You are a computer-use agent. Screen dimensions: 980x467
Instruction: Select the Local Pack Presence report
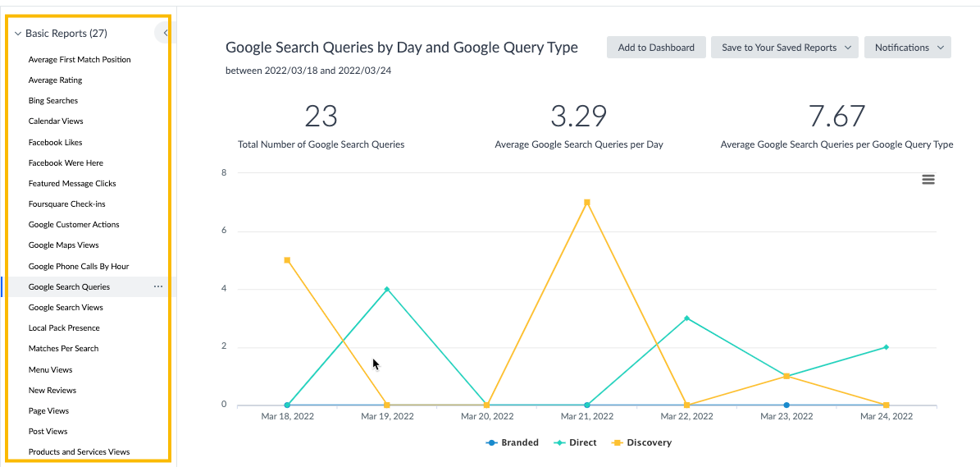[64, 328]
